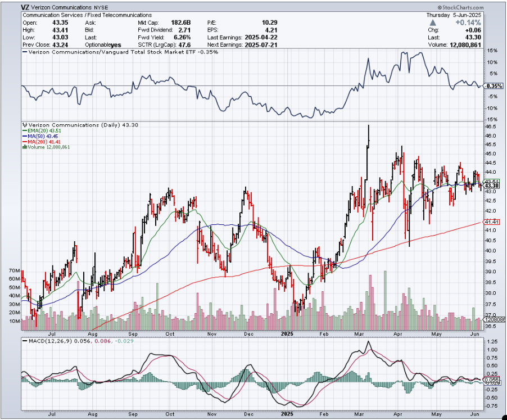
Task: Click the Last Earnings date 2025-04-22
Action: 261,38
